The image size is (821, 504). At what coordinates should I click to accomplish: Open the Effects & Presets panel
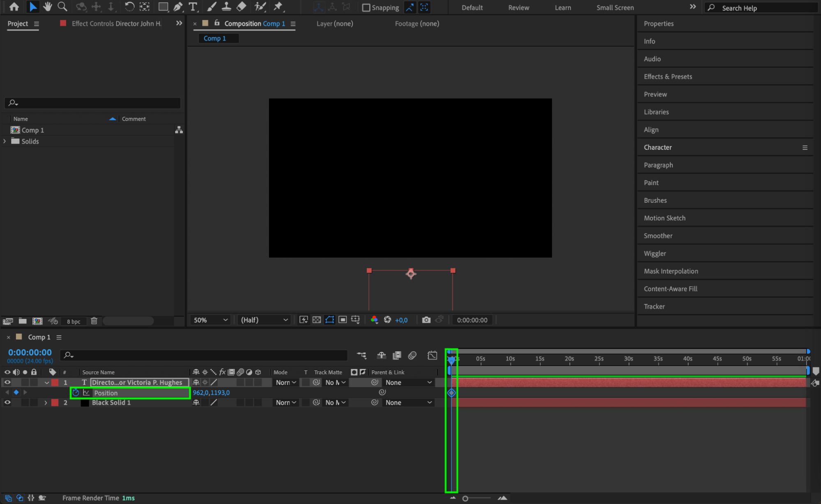tap(667, 76)
